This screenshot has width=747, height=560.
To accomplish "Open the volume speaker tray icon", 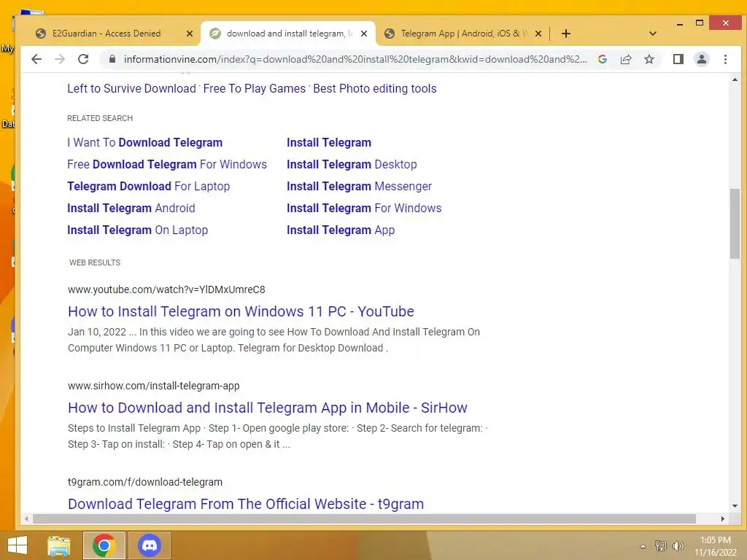I will 678,545.
